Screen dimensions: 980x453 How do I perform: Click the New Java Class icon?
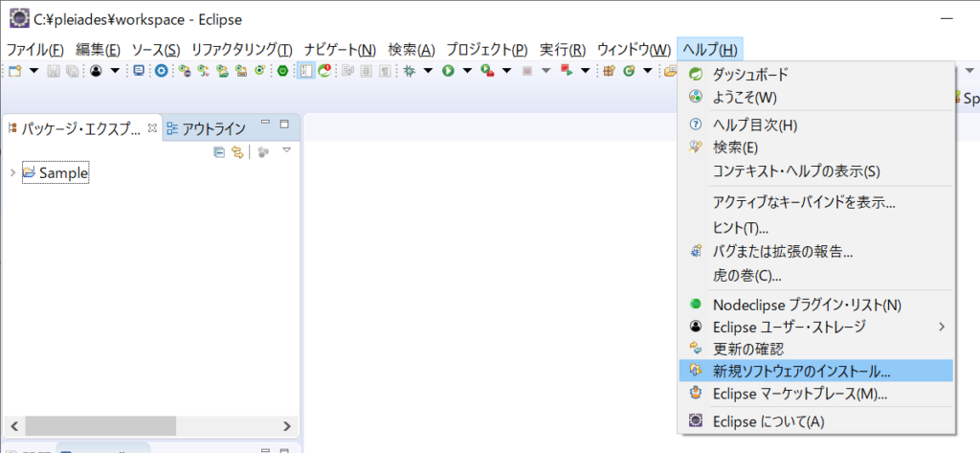tap(628, 71)
